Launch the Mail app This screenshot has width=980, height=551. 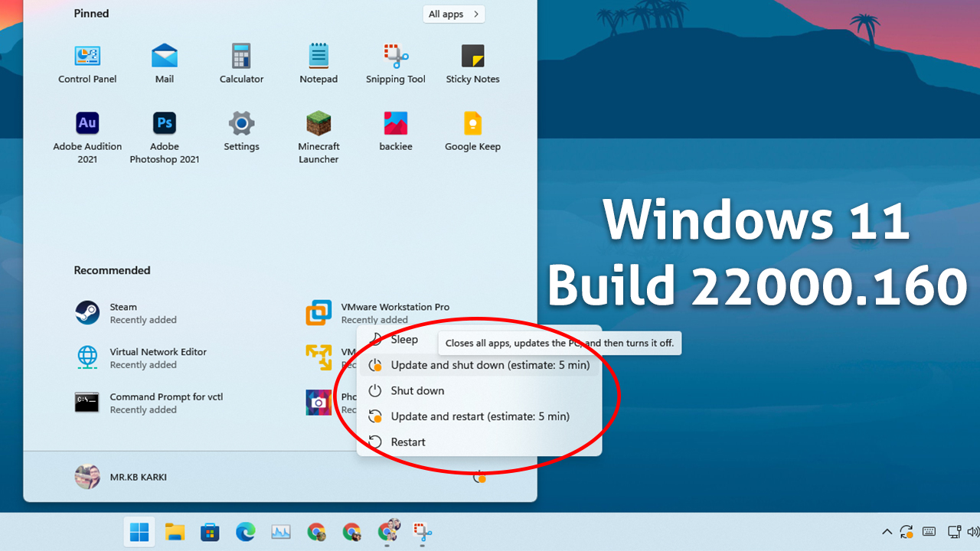165,64
